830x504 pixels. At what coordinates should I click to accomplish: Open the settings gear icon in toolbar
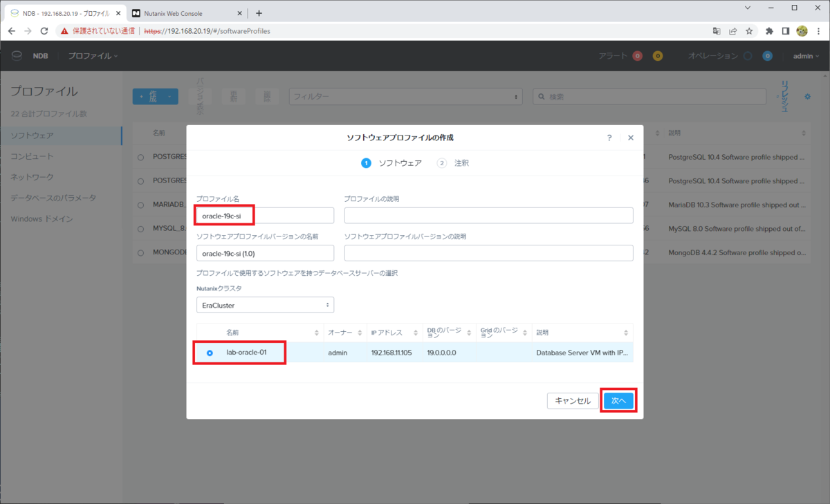[807, 97]
